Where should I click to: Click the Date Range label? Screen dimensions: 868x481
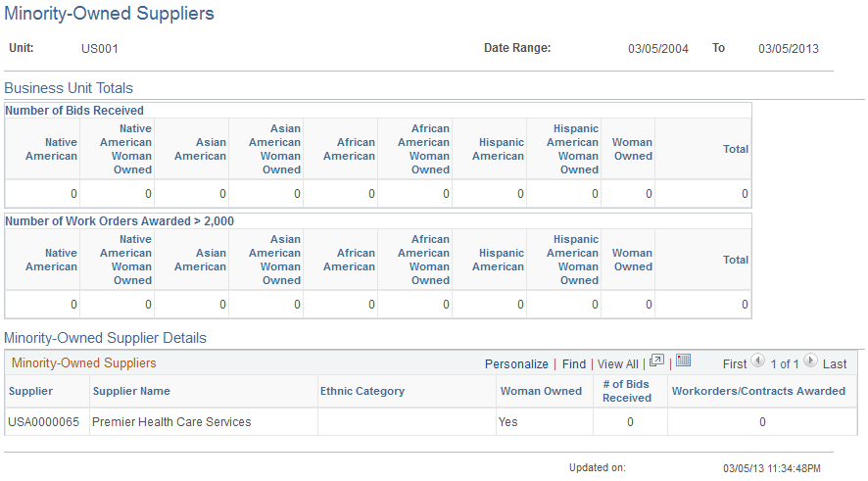coord(517,48)
